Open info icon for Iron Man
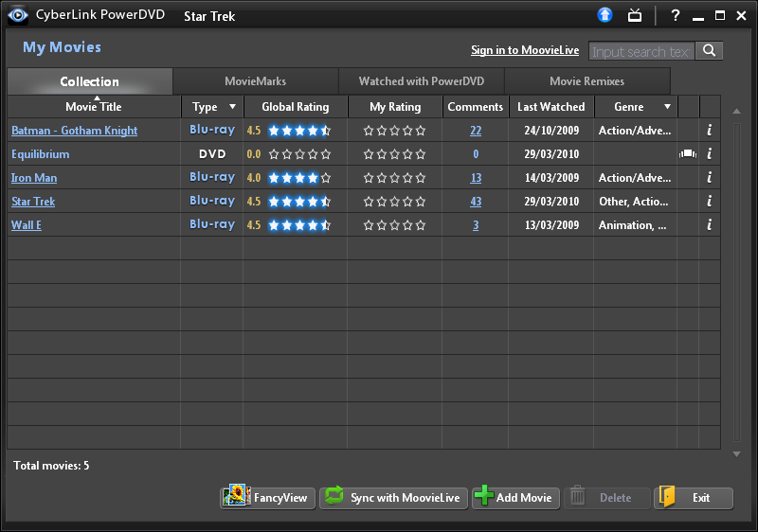 click(x=709, y=178)
